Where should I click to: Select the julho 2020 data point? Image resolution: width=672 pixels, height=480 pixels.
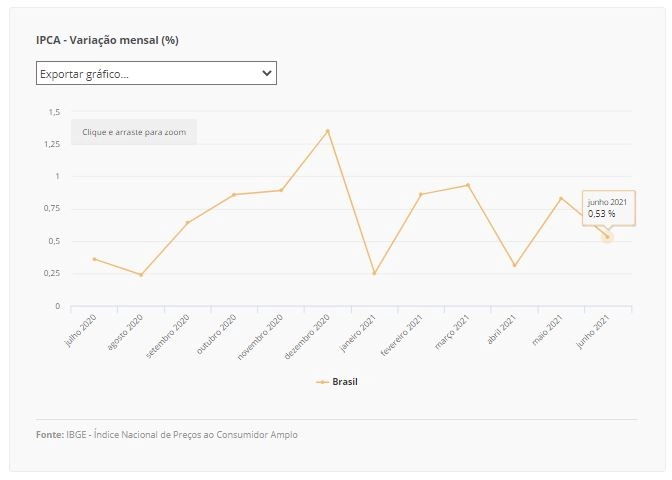pyautogui.click(x=94, y=259)
